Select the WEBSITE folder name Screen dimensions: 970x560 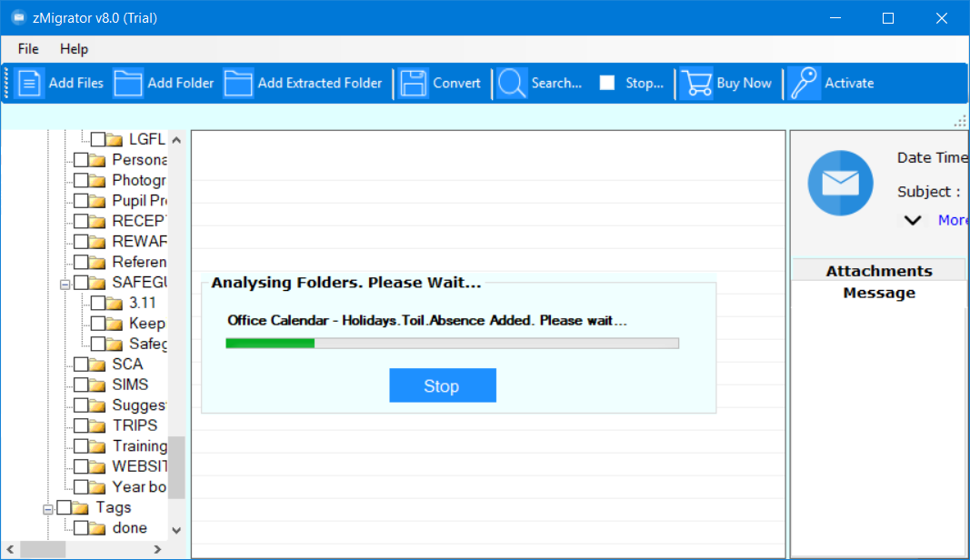click(x=139, y=466)
